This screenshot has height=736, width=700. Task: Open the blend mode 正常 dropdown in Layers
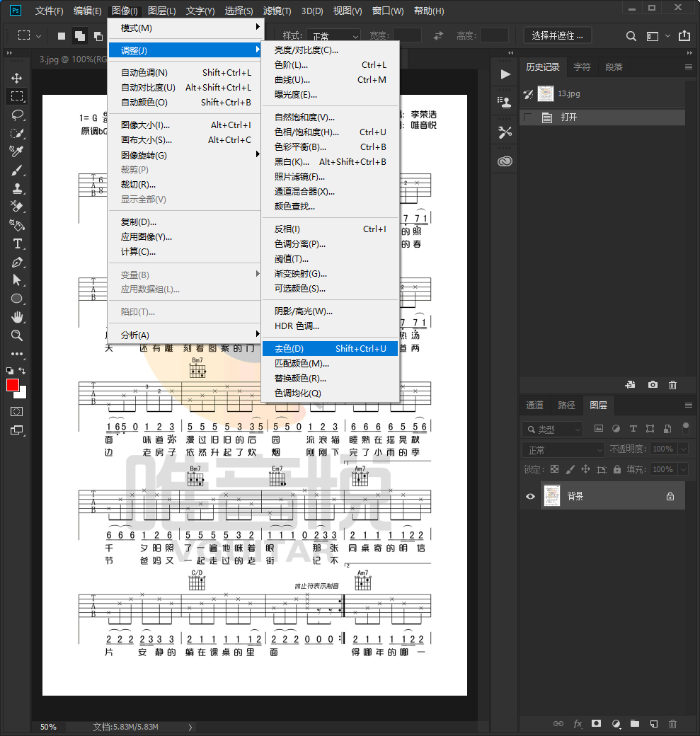pyautogui.click(x=563, y=449)
